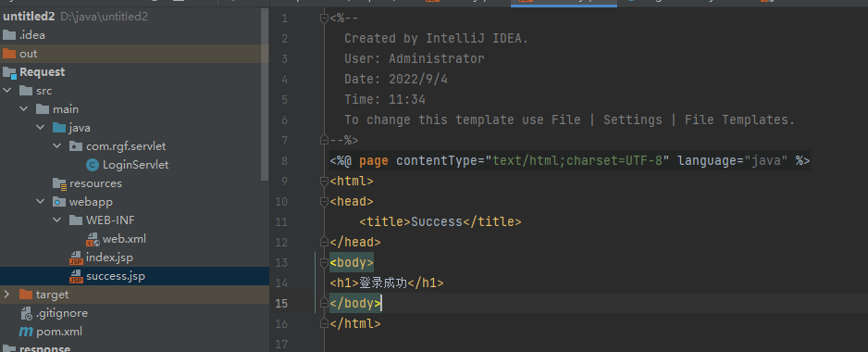
Task: Click the index.jsp file icon
Action: pos(76,258)
